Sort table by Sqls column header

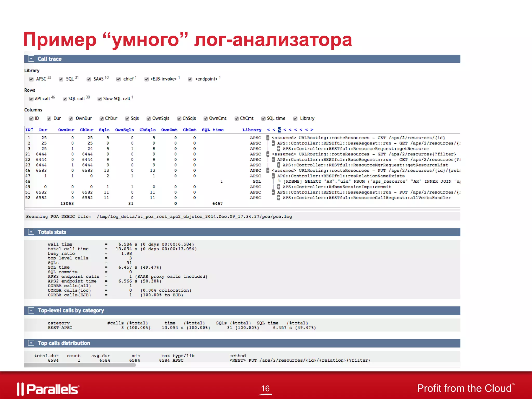104,130
